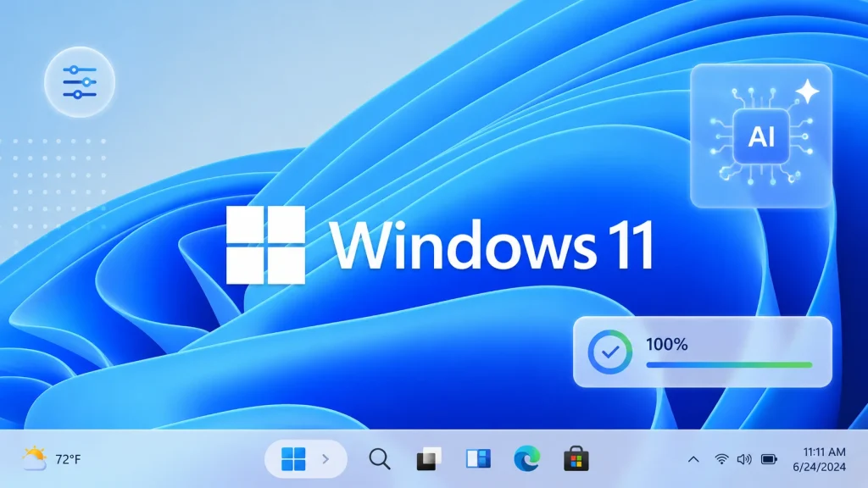The width and height of the screenshot is (868, 488).
Task: Select the 100% label text
Action: [x=667, y=344]
